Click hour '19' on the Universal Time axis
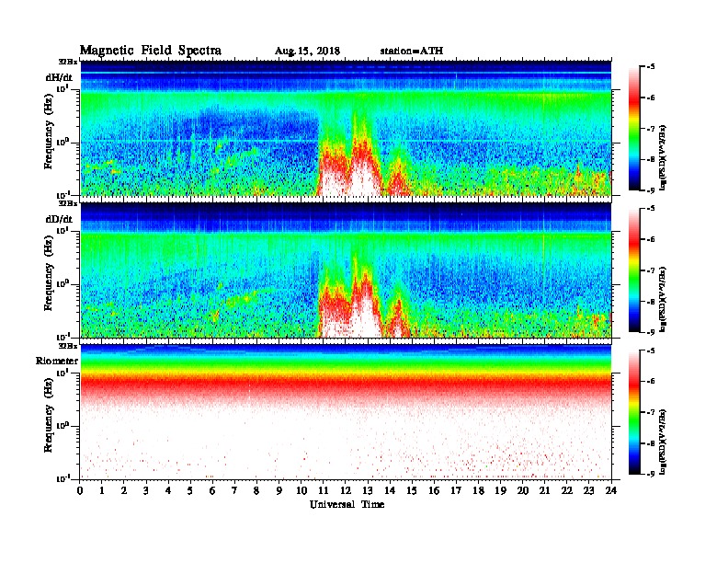Viewport: 728px width, 563px height. click(x=500, y=490)
